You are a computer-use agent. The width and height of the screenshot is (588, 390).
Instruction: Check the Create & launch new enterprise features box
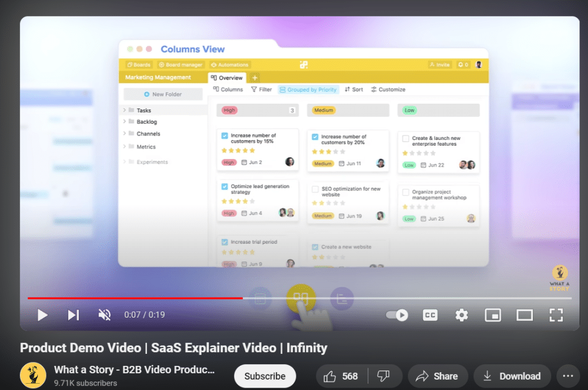[405, 139]
